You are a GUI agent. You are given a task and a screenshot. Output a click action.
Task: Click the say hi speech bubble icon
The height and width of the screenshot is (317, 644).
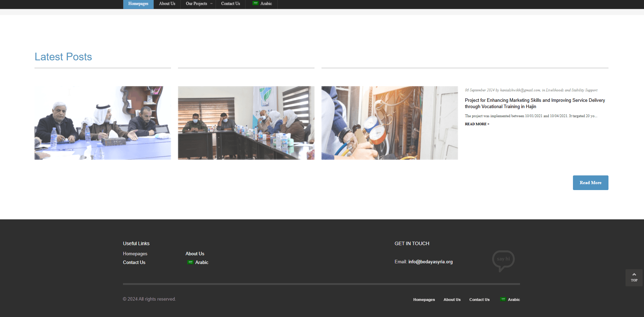point(503,261)
